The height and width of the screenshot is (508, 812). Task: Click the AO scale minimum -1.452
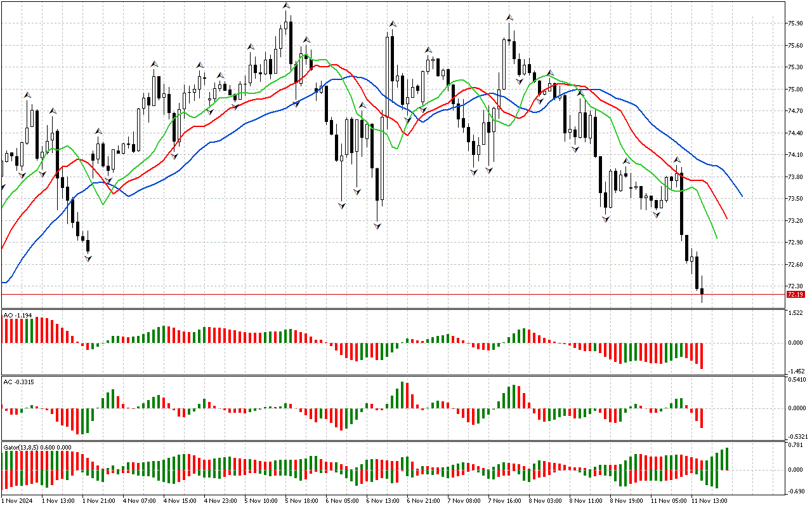795,371
